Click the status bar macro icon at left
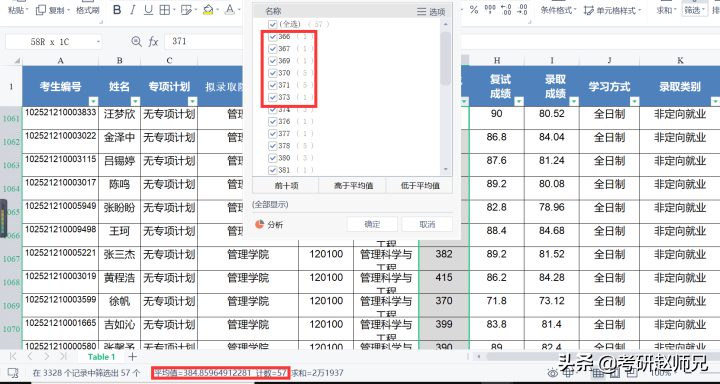 [x=13, y=373]
